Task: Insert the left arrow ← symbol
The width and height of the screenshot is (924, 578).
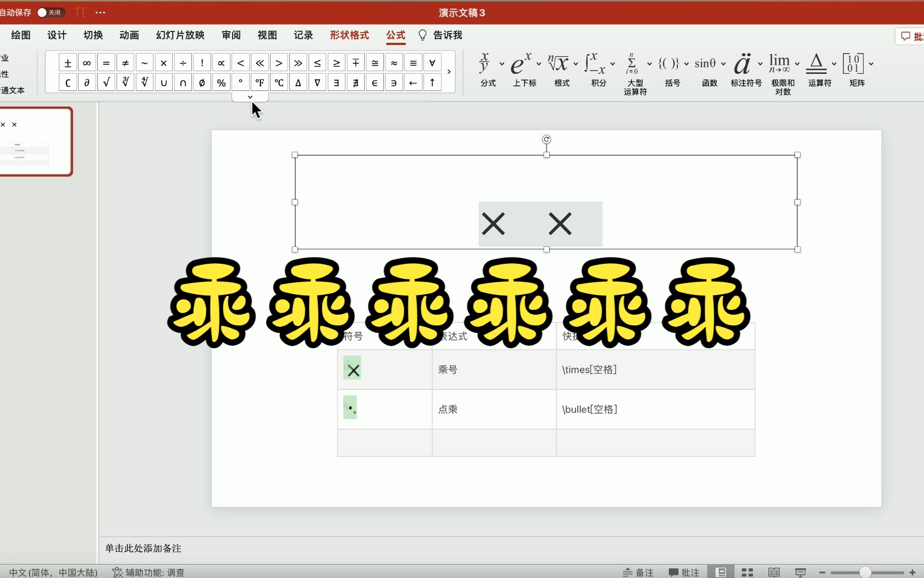Action: (413, 82)
